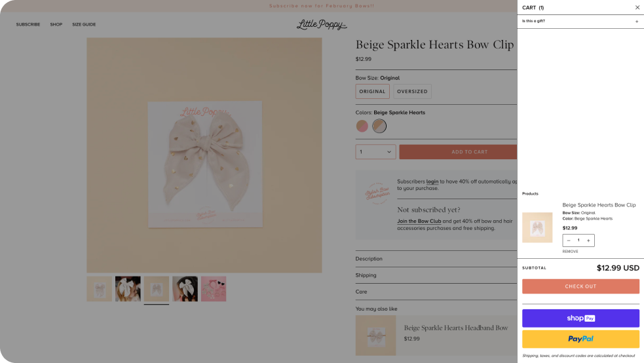Click the cart product thumbnail image
644x363 pixels.
tap(537, 227)
